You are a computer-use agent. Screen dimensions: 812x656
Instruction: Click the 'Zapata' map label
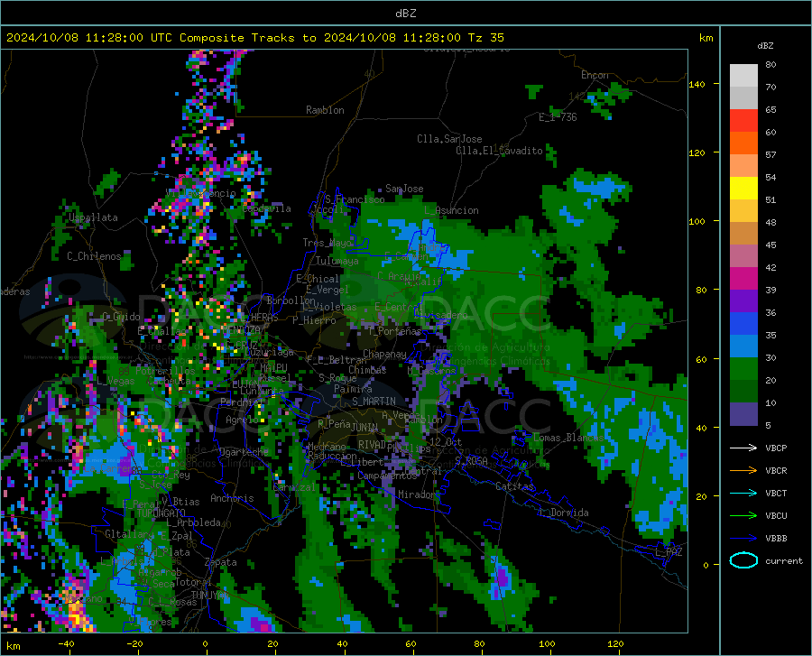click(x=221, y=562)
